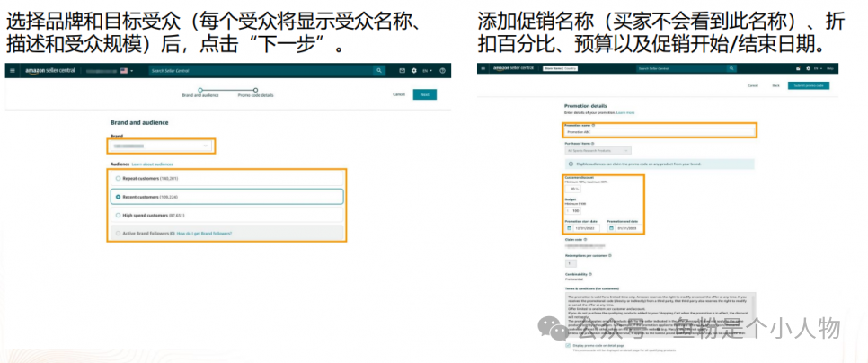This screenshot has height=363, width=868.
Task: Click the Customer discount percentage field
Action: 572,189
